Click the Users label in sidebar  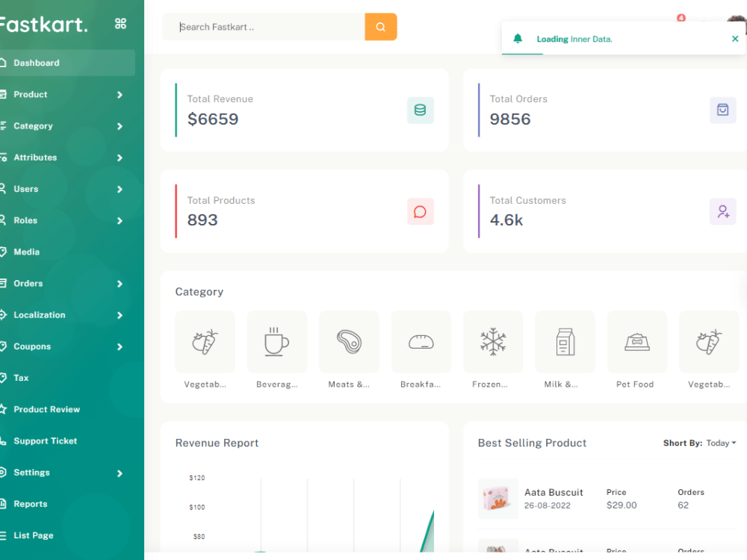[x=25, y=189]
